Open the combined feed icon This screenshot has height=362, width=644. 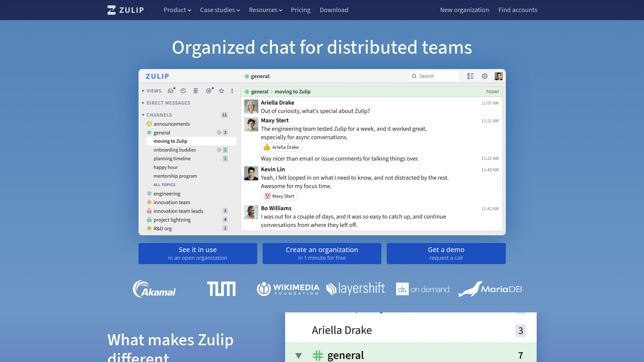point(196,91)
